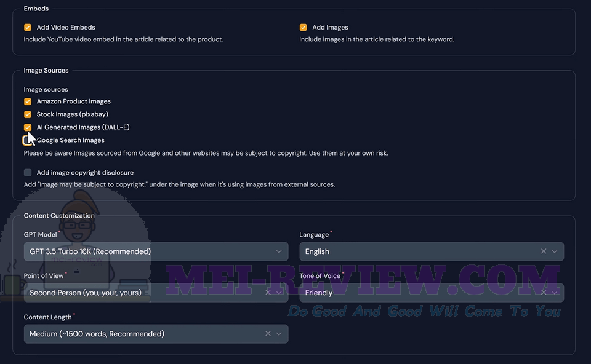The height and width of the screenshot is (364, 591).
Task: Click the Amazon Product Images label
Action: pos(73,101)
